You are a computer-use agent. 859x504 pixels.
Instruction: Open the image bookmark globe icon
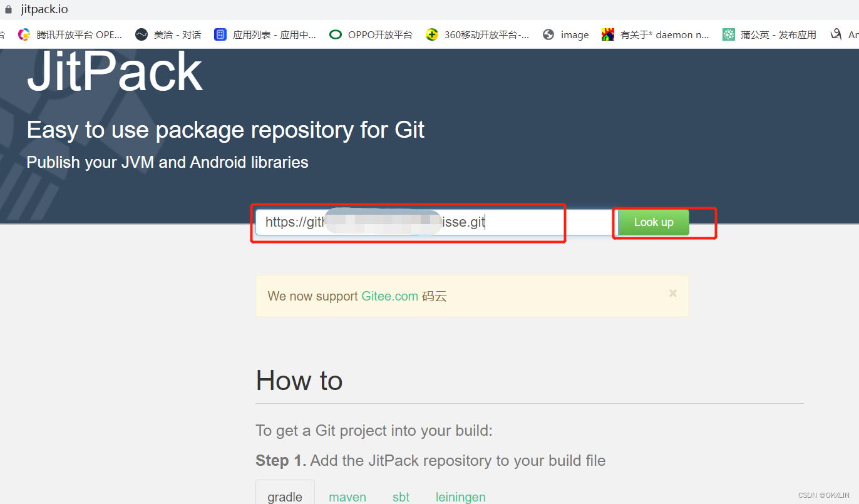548,34
